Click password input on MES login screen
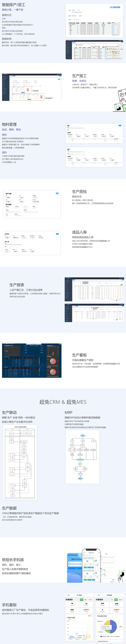The height and width of the screenshot is (644, 126). (75, 566)
